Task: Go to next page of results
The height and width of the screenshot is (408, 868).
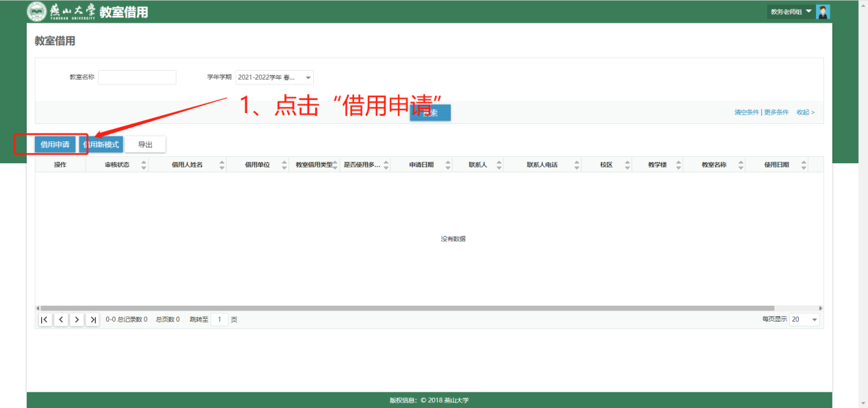Action: coord(77,320)
